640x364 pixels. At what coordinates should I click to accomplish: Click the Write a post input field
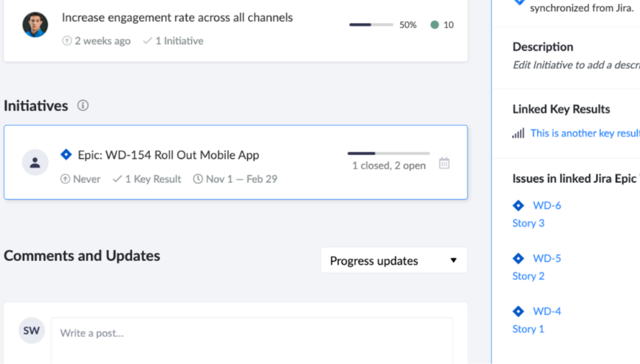coord(252,333)
